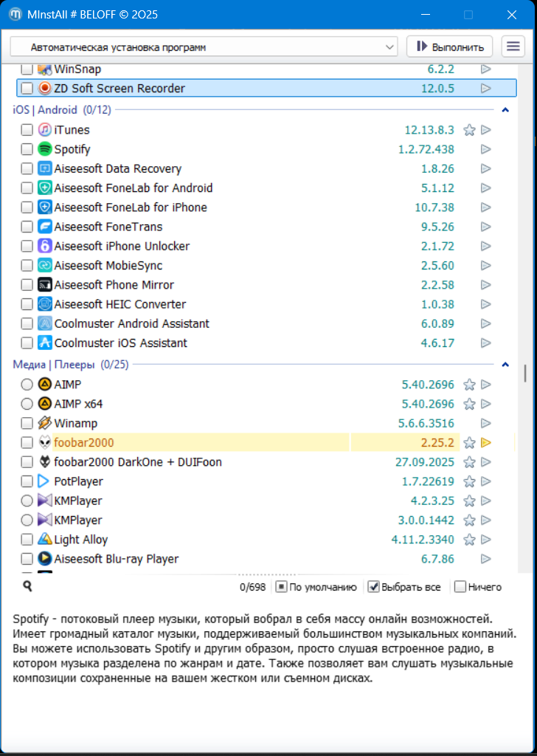This screenshot has width=537, height=756.
Task: Click the Winamp app icon
Action: click(x=44, y=423)
